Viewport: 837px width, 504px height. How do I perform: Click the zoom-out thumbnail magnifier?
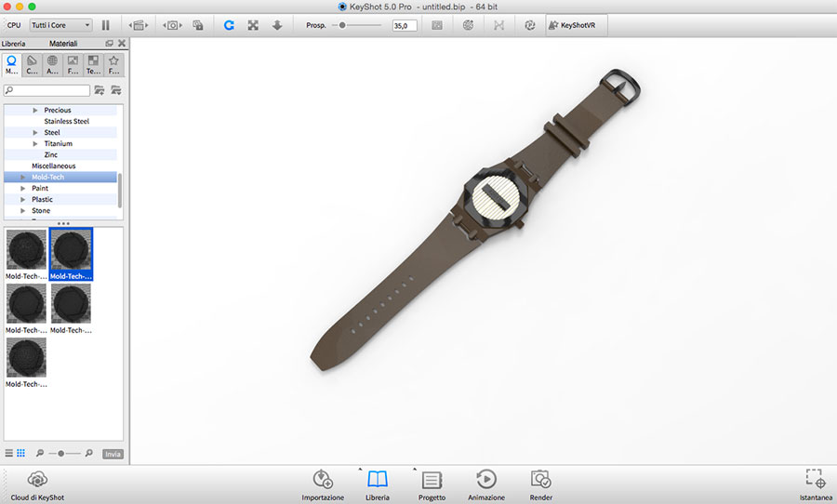click(39, 453)
